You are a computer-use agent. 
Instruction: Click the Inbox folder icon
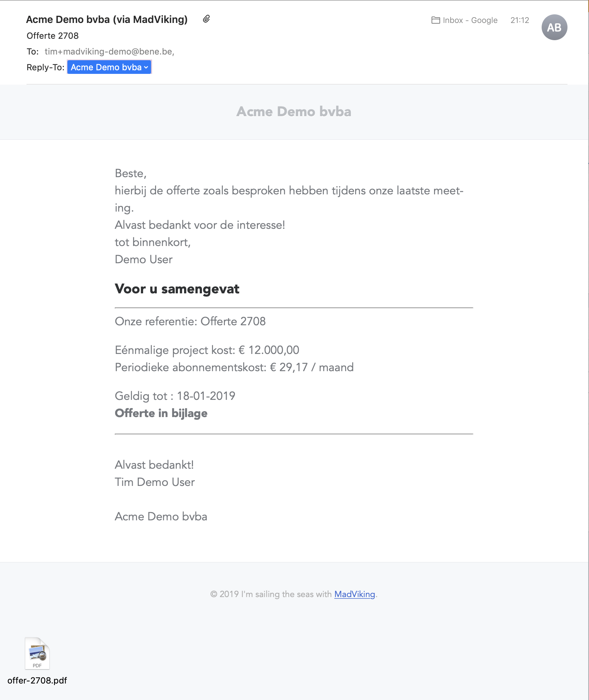[x=435, y=20]
